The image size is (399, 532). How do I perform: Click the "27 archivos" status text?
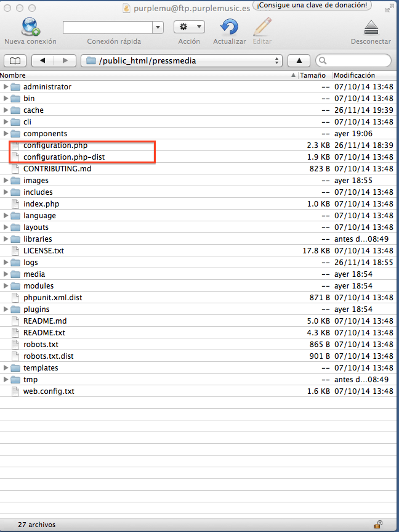coord(36,525)
